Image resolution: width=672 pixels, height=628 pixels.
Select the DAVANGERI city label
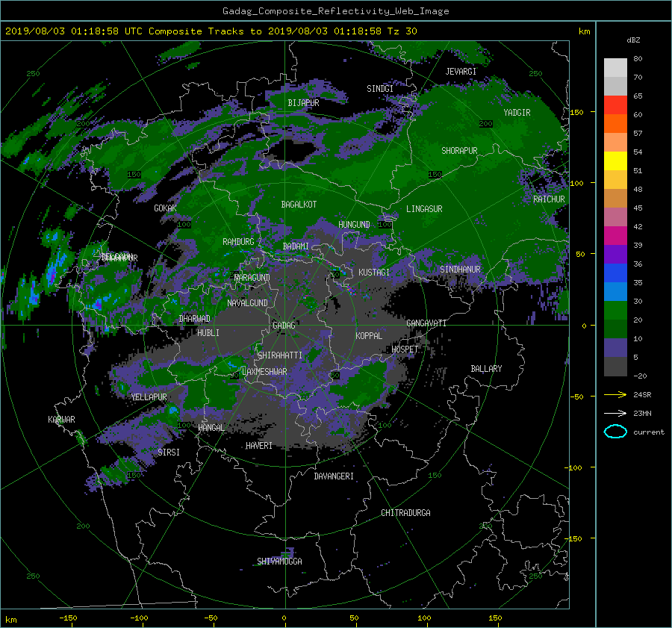coord(334,476)
